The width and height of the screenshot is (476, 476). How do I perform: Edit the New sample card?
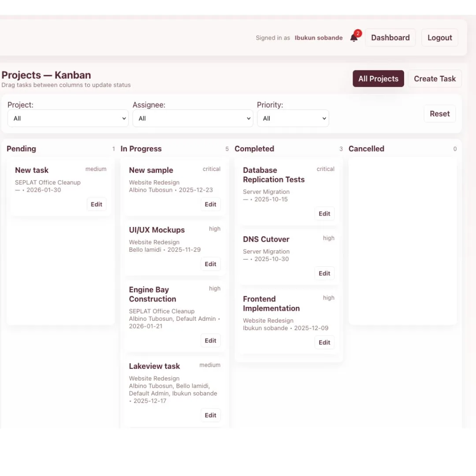click(210, 205)
